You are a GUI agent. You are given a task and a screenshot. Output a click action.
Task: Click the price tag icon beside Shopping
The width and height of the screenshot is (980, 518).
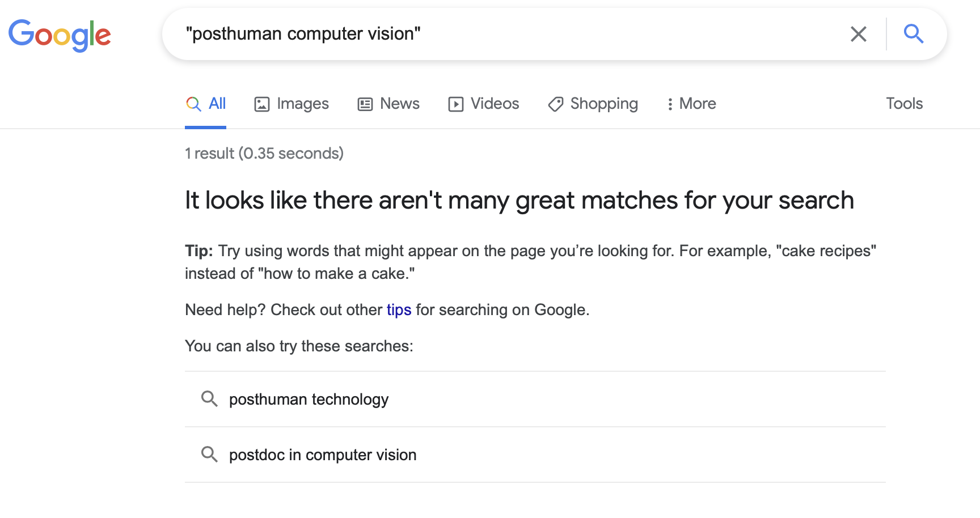(x=555, y=104)
